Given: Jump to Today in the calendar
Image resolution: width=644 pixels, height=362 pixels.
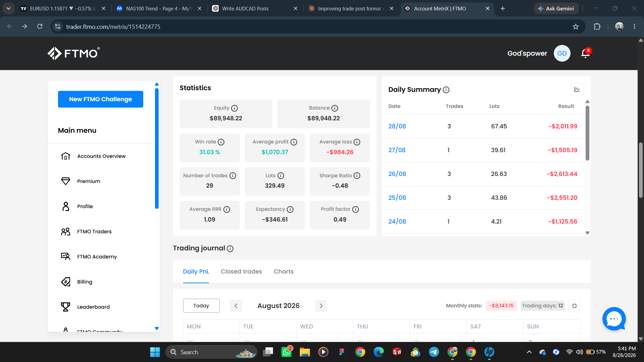Looking at the screenshot, I should [x=201, y=306].
